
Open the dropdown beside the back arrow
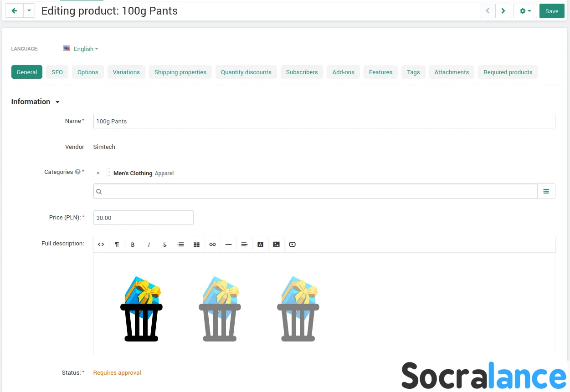(29, 10)
